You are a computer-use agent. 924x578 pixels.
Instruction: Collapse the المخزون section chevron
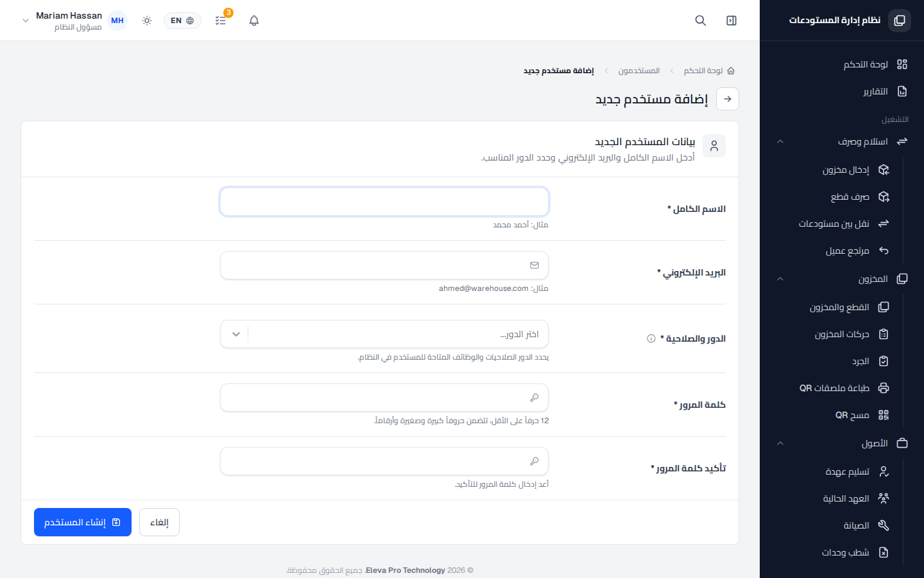tap(780, 279)
